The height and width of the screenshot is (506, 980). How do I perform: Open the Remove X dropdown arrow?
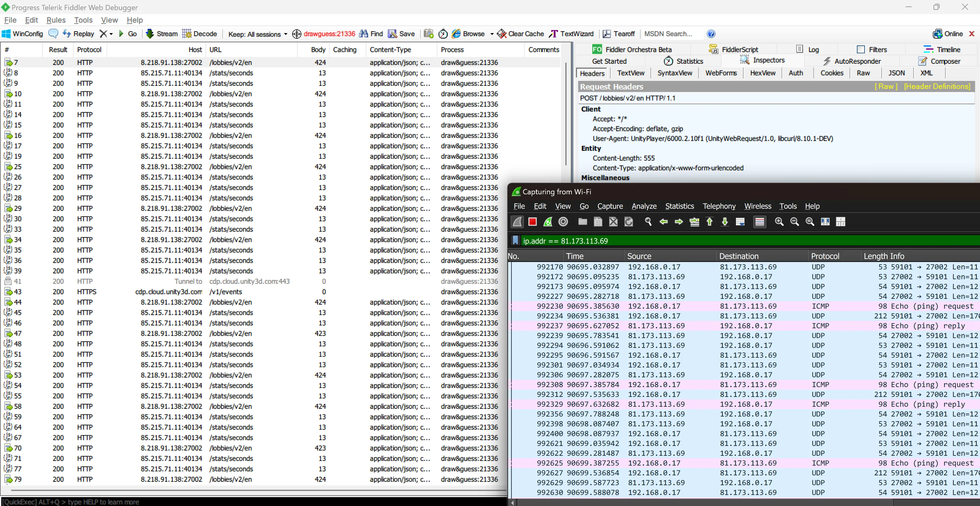(111, 34)
